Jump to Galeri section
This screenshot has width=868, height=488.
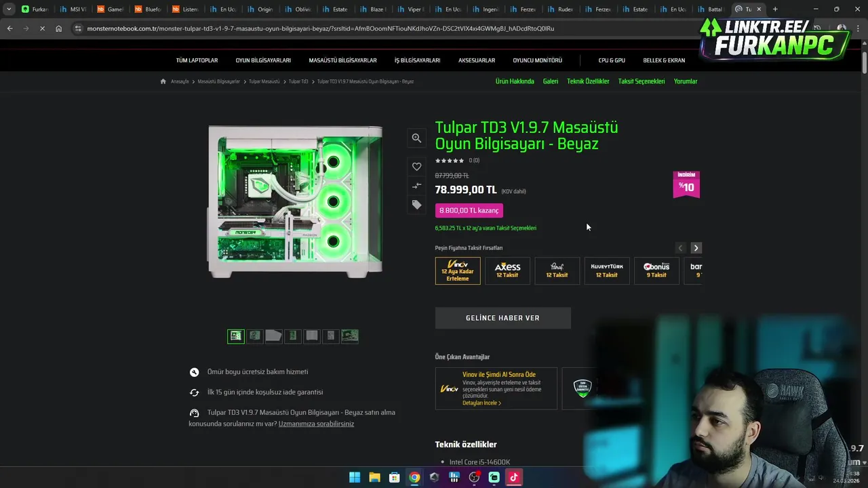point(551,81)
